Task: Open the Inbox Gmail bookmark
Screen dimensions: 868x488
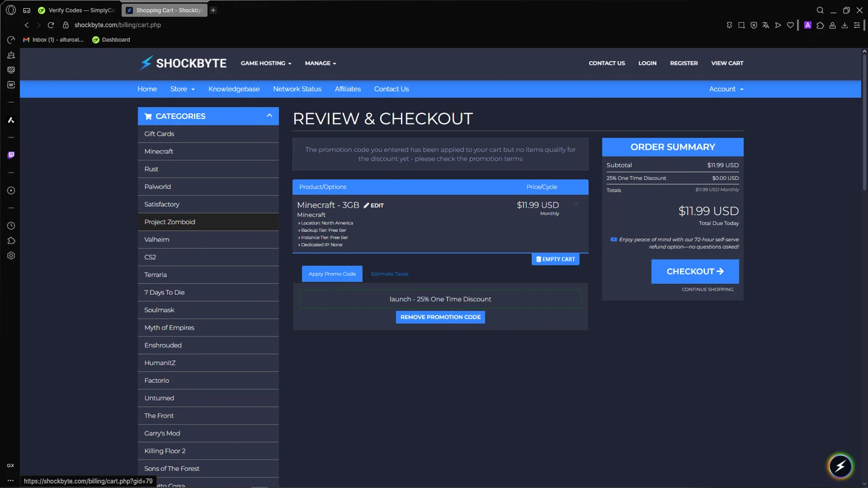Action: (x=53, y=40)
